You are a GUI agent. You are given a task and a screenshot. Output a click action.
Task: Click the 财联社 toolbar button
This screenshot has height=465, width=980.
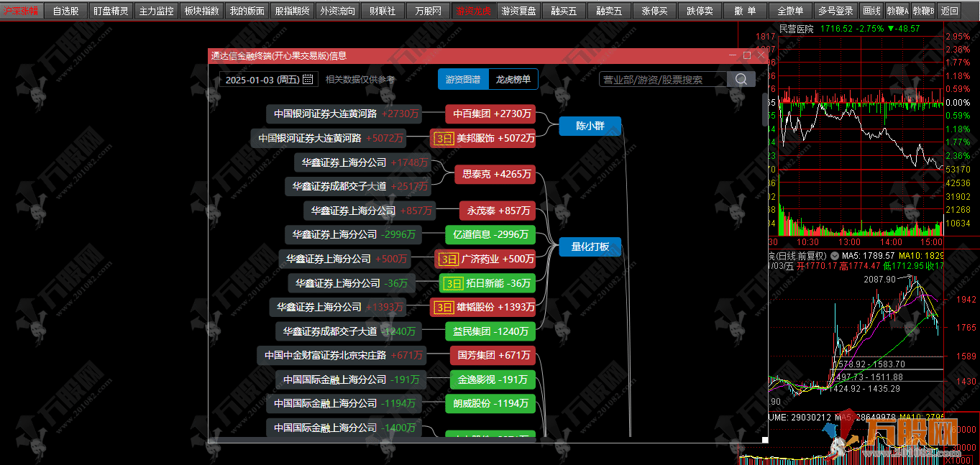[383, 11]
